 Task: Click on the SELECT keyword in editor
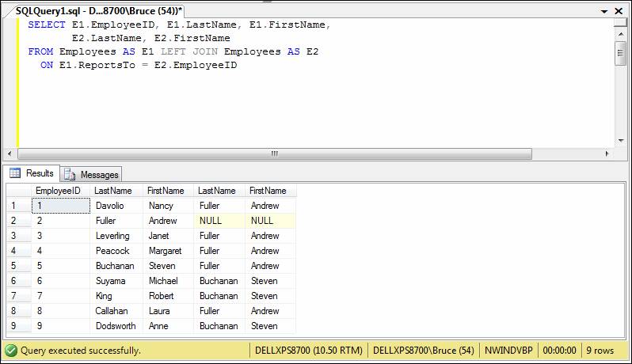click(x=47, y=25)
